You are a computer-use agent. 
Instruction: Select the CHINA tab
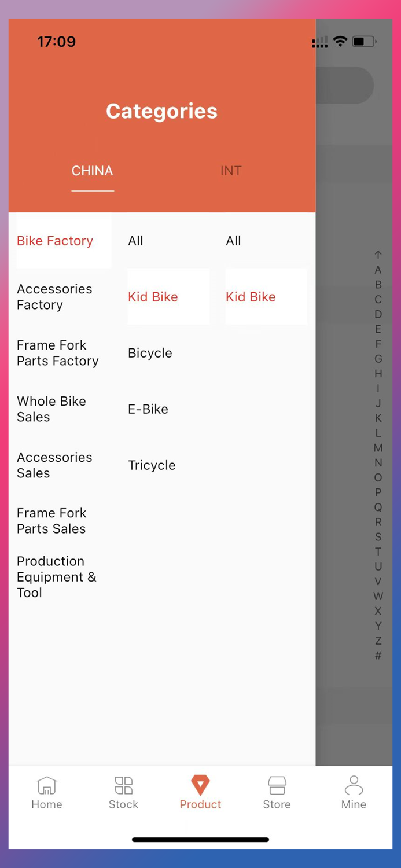pyautogui.click(x=92, y=171)
